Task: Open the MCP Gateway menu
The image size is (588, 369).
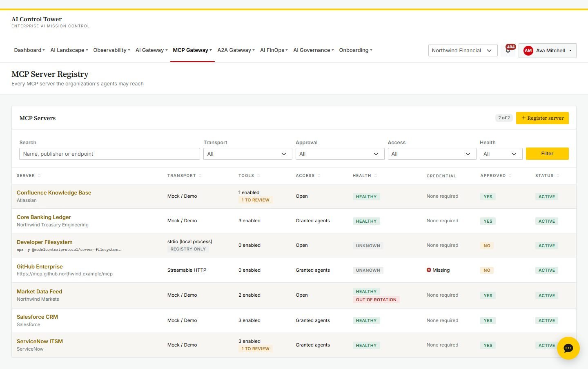Action: click(x=192, y=50)
